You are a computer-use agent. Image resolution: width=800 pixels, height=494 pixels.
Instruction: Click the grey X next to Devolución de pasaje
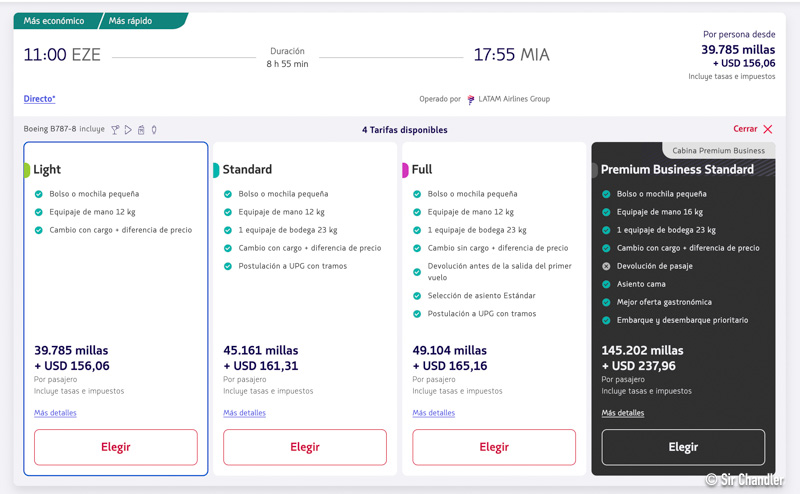(606, 266)
